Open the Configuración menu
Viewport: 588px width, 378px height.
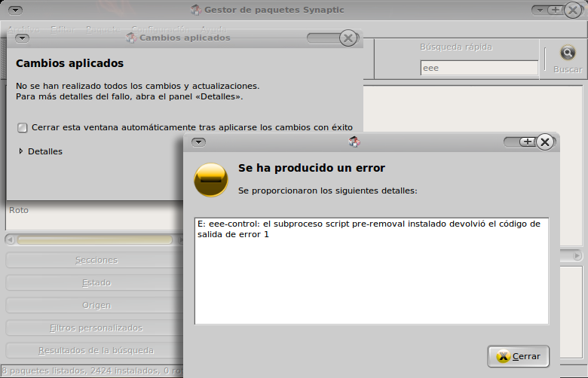pos(161,29)
